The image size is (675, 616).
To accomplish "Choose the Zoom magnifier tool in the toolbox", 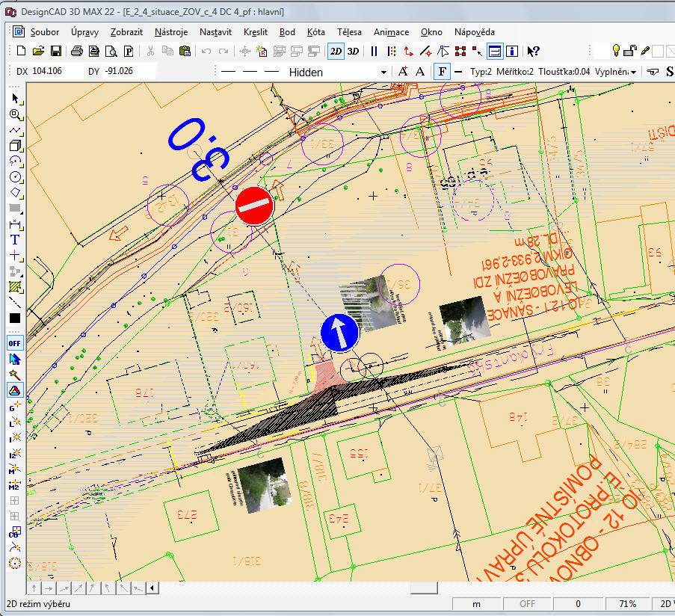I will click(x=16, y=114).
